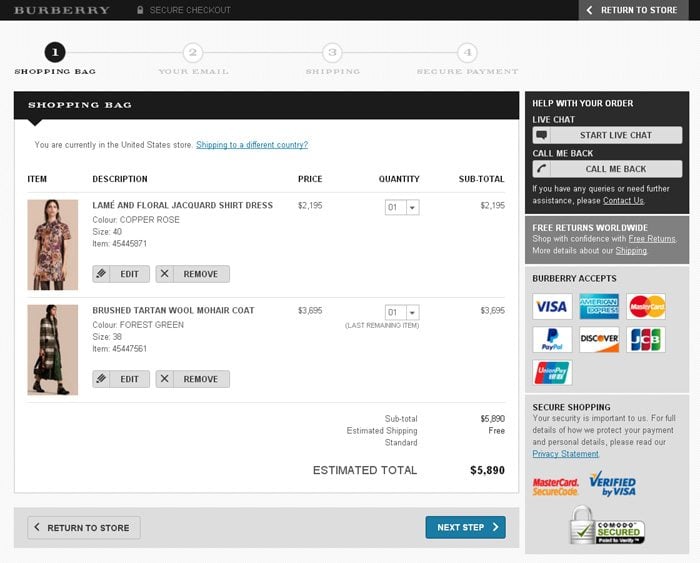Click the PayPal payment icon
The image size is (700, 563).
(x=552, y=340)
